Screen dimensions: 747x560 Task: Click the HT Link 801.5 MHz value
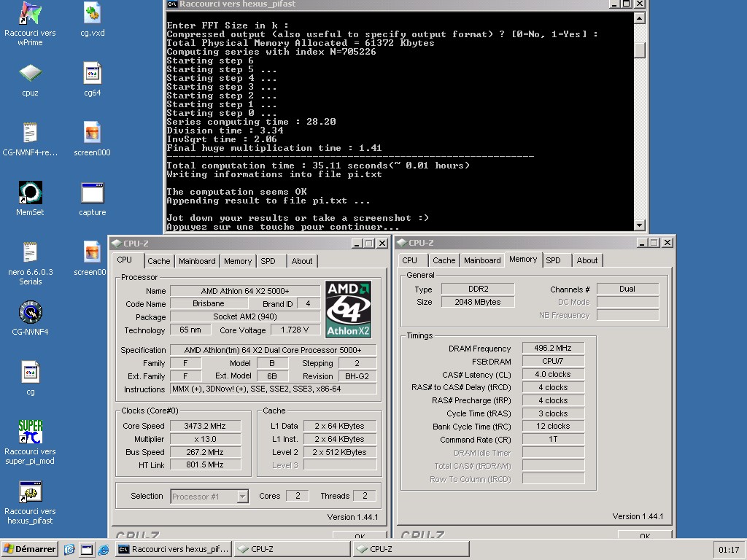coord(205,464)
